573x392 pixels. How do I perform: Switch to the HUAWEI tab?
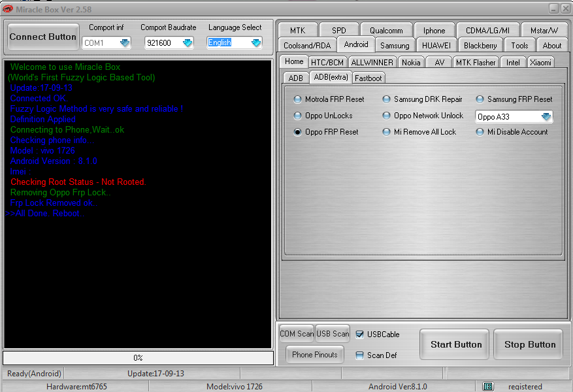(x=436, y=46)
